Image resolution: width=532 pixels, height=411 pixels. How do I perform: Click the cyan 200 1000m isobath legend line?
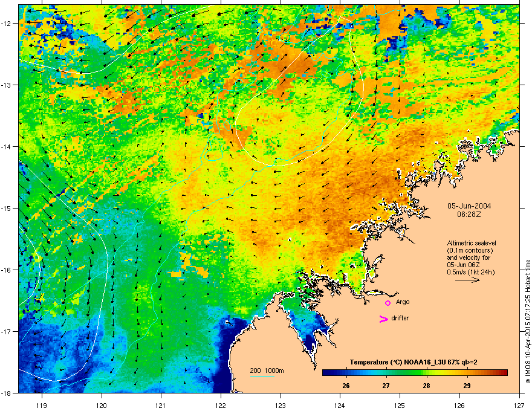click(x=262, y=376)
